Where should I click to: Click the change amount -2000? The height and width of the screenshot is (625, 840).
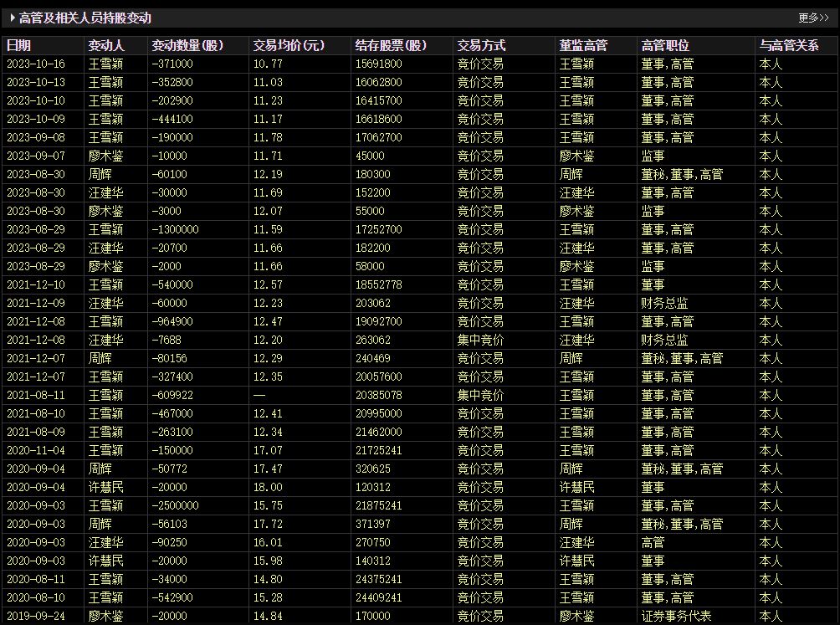click(166, 266)
